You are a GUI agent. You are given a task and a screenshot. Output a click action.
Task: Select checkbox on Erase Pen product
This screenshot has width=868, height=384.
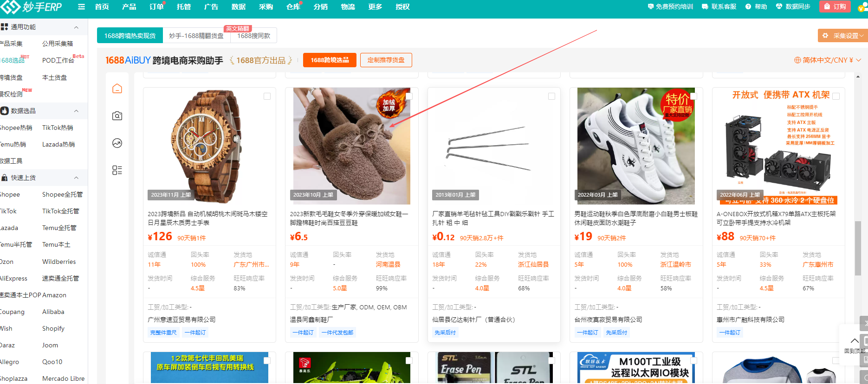point(552,360)
